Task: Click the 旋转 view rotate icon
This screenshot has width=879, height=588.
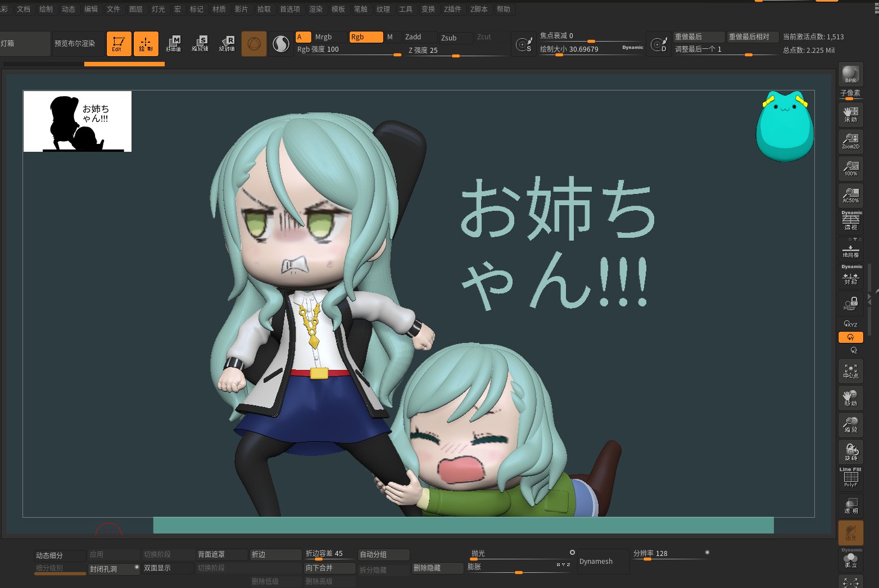Action: [851, 452]
